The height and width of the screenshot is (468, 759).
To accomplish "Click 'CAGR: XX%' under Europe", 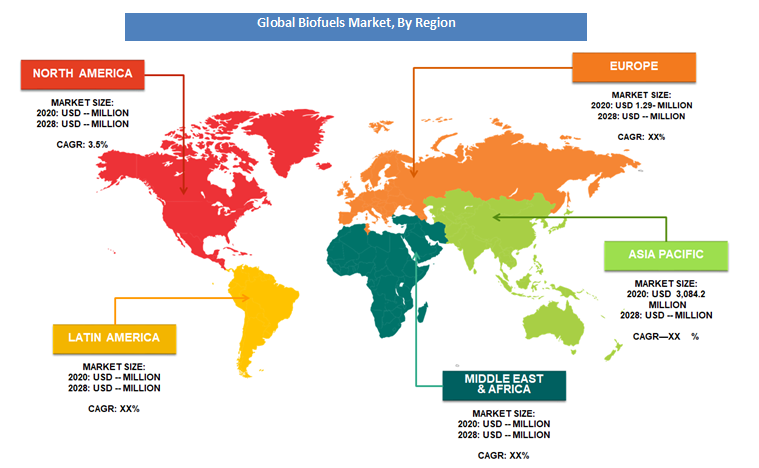I will [641, 137].
